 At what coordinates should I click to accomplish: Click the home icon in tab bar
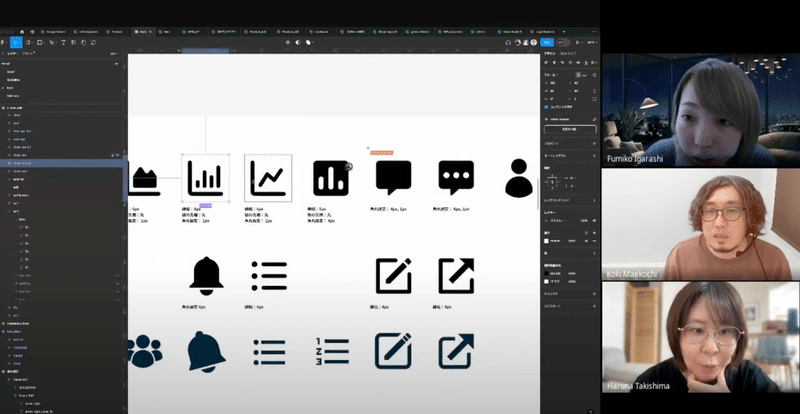22,32
